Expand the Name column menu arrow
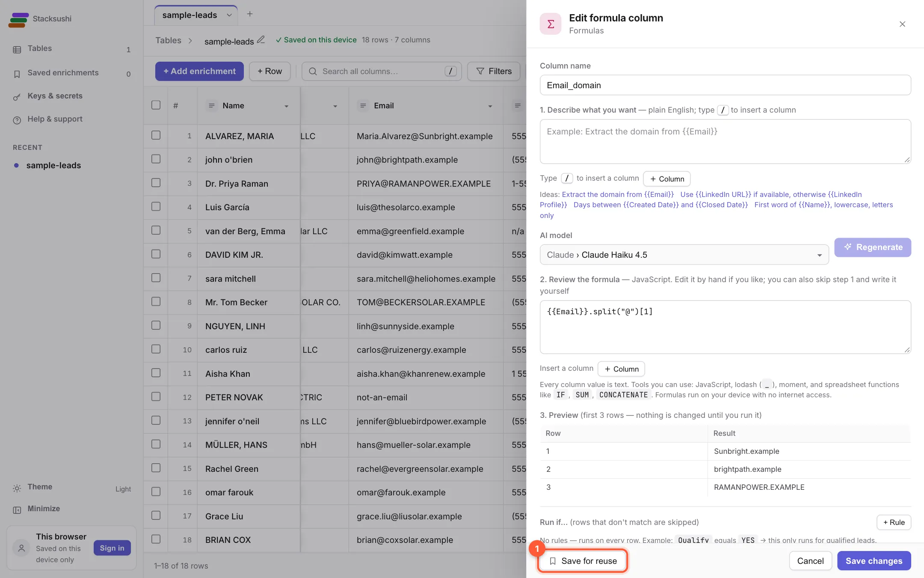Viewport: 924px width, 578px height. tap(286, 106)
